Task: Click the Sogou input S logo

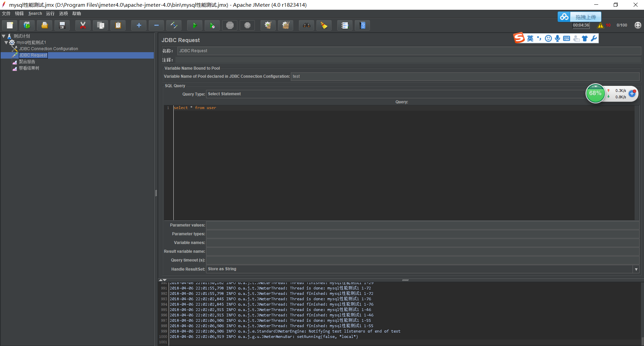Action: click(519, 38)
